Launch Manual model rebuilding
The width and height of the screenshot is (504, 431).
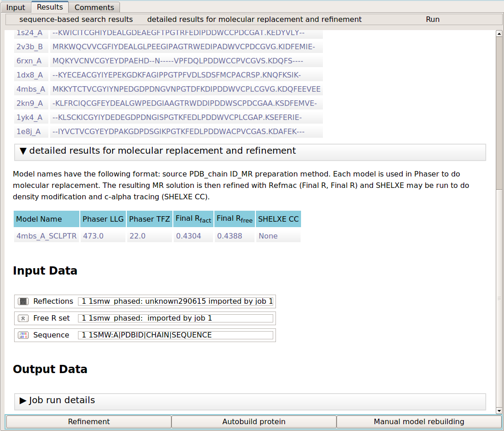(419, 422)
